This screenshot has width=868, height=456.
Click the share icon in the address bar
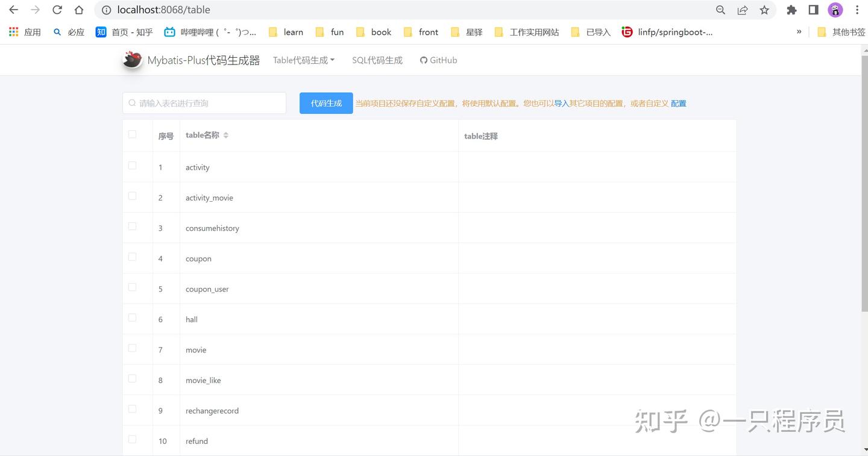point(743,10)
